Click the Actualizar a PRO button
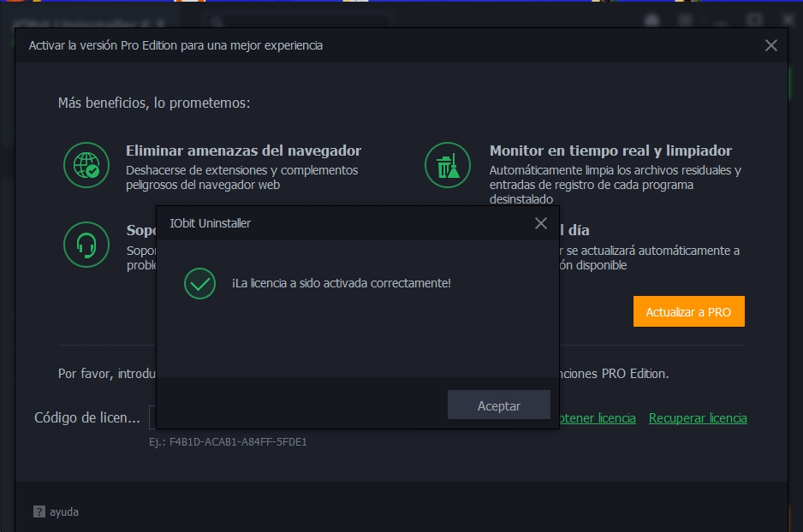Screen dimensions: 803x532 pos(689,311)
